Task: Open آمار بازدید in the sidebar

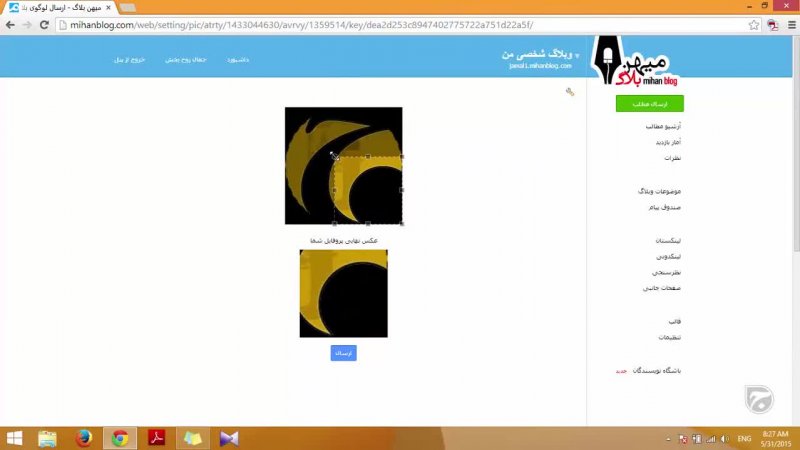Action: pos(668,142)
